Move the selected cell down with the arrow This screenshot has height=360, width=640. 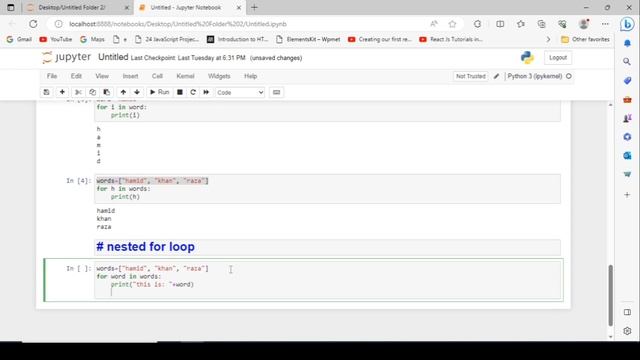point(137,92)
